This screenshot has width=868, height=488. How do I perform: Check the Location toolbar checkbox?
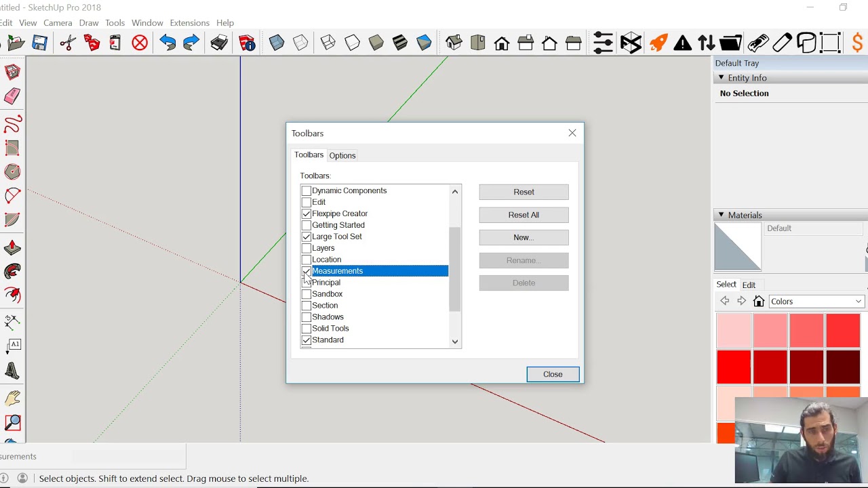(307, 260)
